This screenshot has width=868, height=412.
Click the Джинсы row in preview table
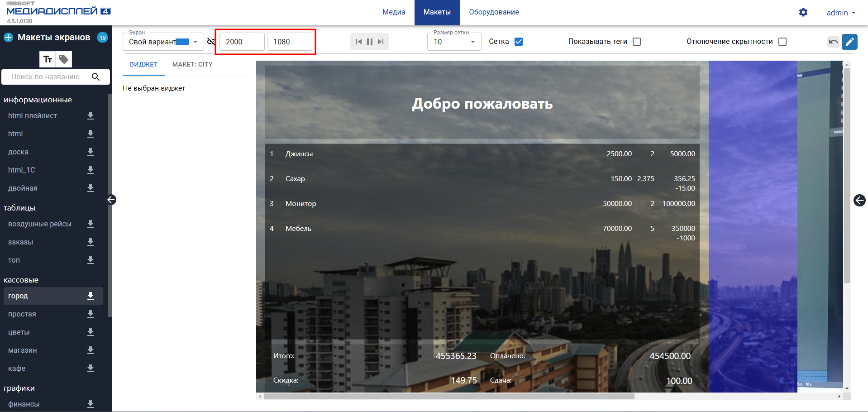pyautogui.click(x=482, y=154)
